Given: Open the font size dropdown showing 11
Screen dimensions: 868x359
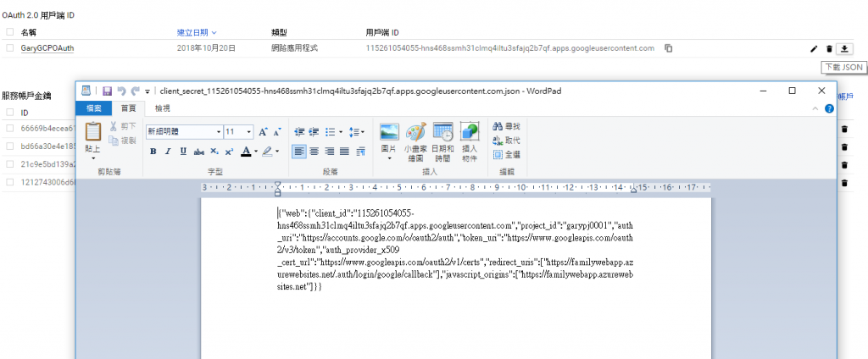Looking at the screenshot, I should (249, 131).
